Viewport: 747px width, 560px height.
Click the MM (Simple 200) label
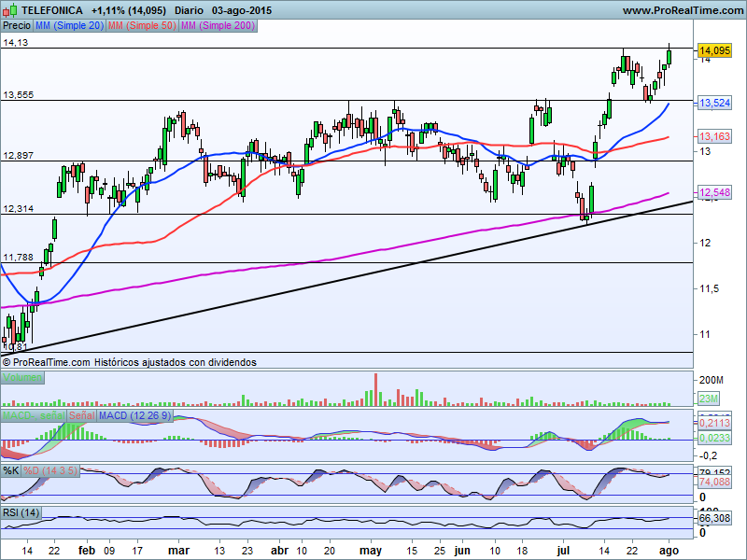pyautogui.click(x=216, y=24)
